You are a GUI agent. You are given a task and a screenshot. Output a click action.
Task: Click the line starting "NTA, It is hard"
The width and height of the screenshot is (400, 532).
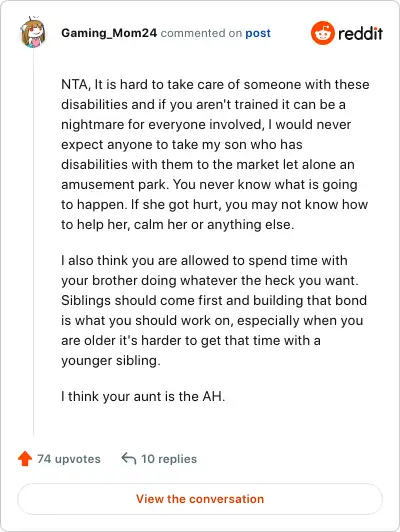[215, 84]
